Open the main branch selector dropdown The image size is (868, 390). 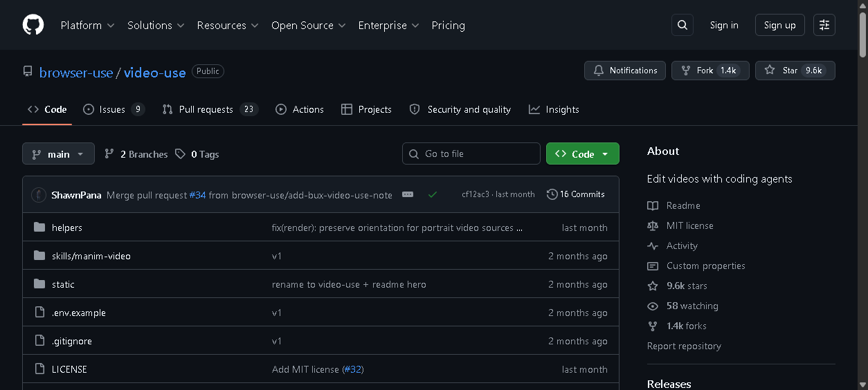click(x=58, y=154)
